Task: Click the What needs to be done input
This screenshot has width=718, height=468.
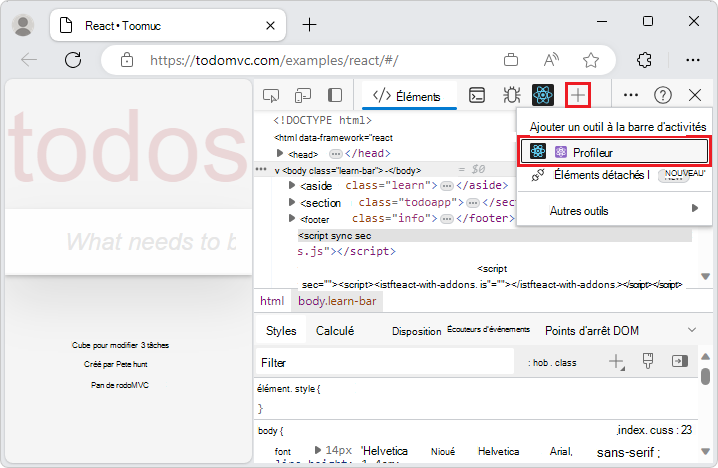Action: (x=129, y=241)
